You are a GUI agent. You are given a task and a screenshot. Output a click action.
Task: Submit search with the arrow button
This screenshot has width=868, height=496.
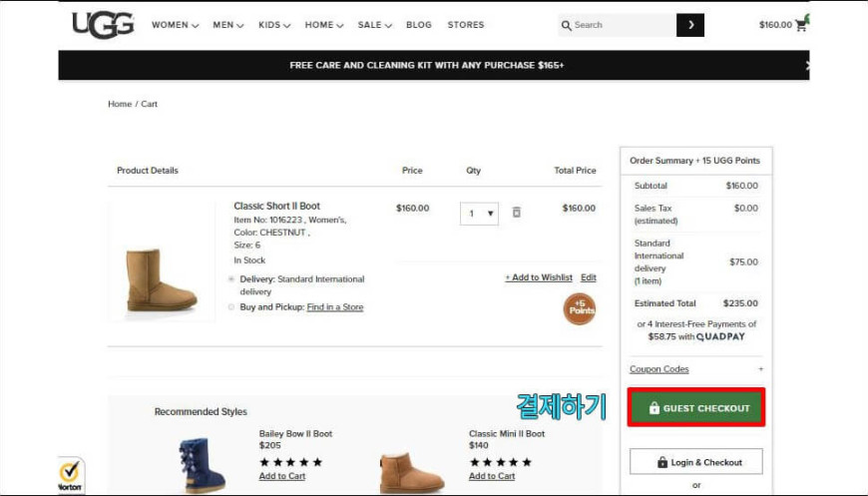click(x=690, y=25)
